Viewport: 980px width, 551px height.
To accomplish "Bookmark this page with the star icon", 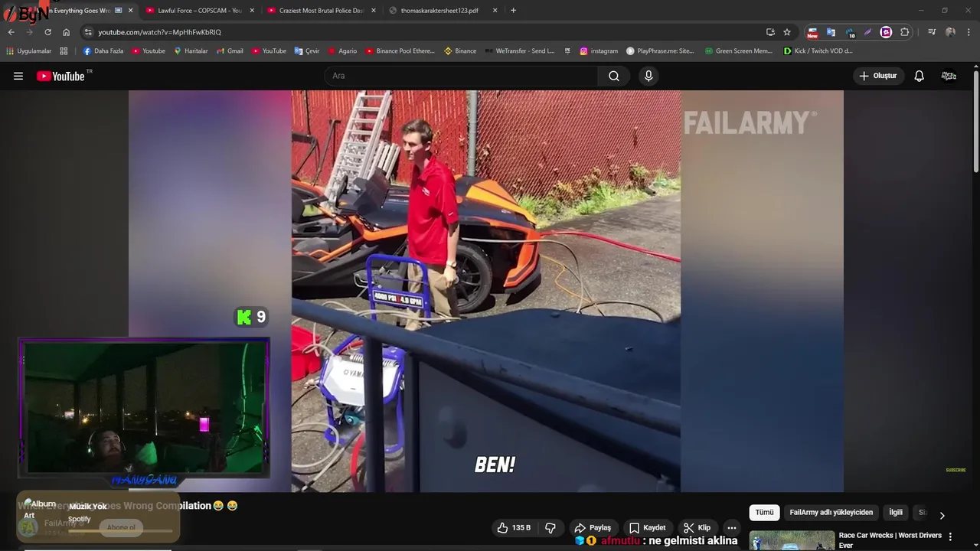I will click(786, 32).
